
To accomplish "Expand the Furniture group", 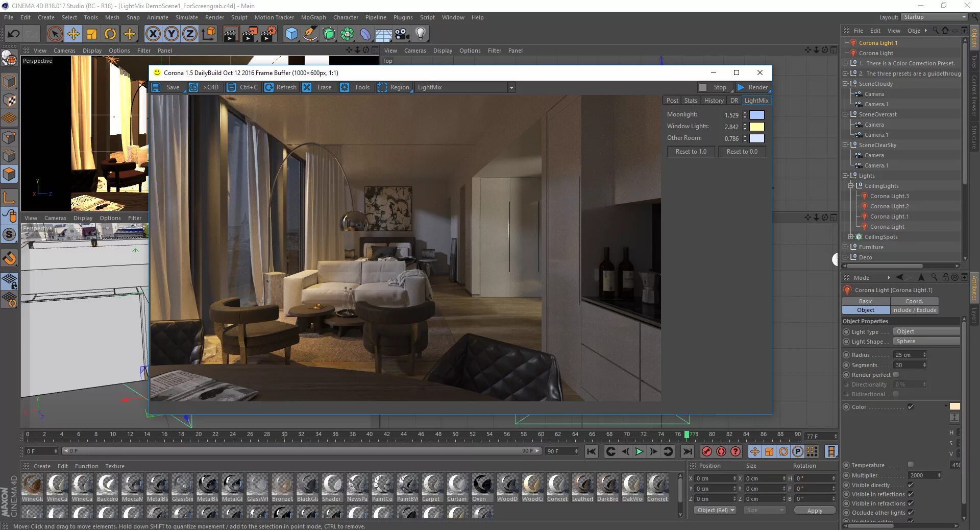I will 845,247.
